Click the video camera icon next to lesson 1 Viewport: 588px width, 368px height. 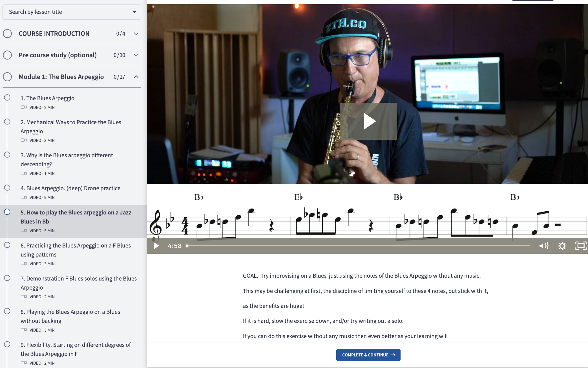point(23,107)
